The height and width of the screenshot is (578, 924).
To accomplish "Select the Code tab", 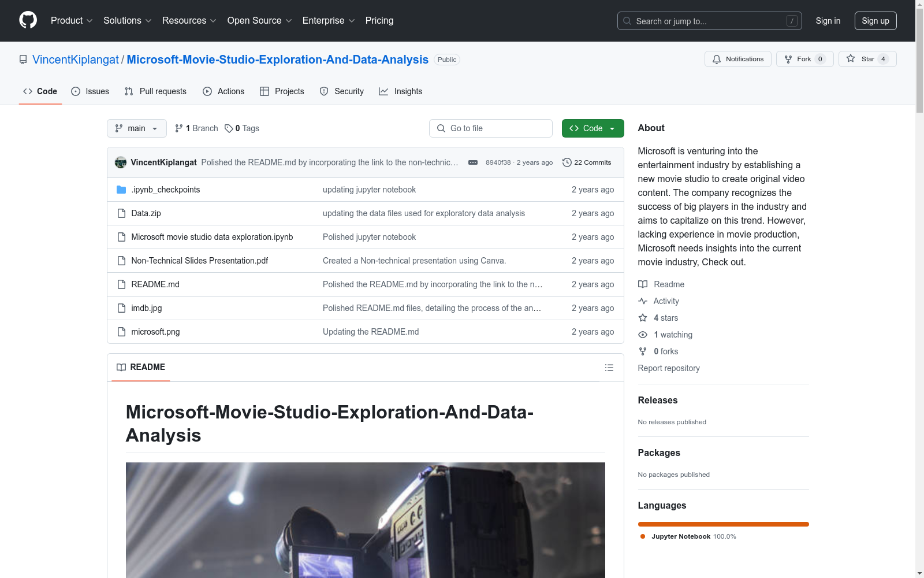I will point(40,91).
